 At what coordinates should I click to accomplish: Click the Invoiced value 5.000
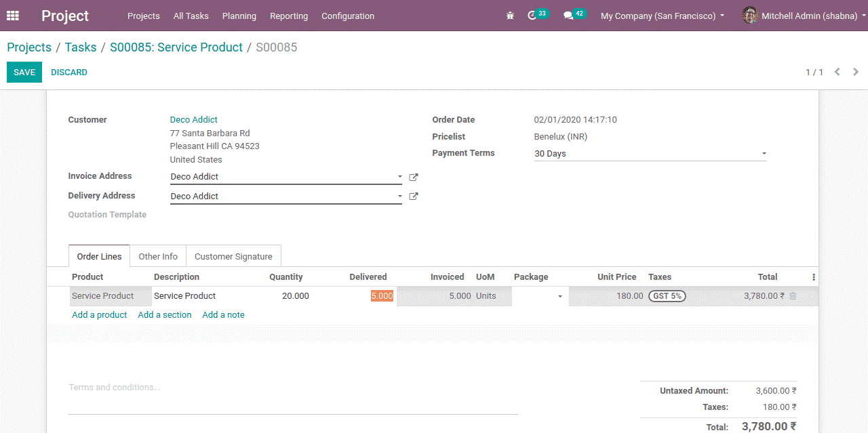click(460, 296)
